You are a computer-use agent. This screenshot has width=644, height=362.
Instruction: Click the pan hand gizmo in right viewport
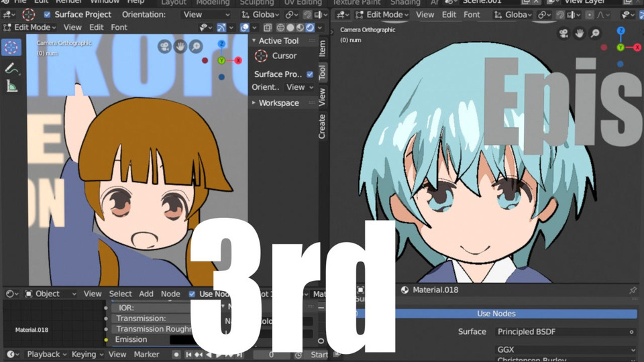pyautogui.click(x=580, y=34)
